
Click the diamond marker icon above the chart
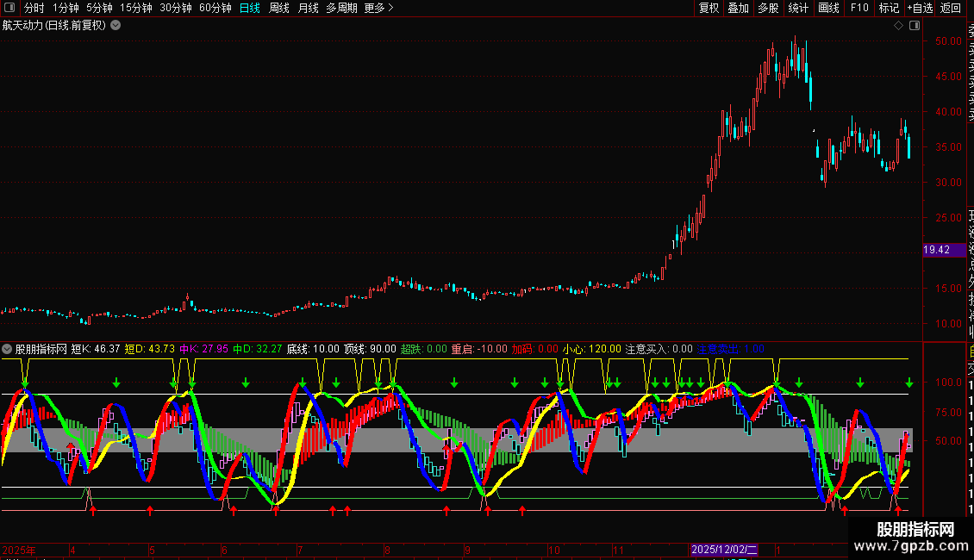(x=899, y=25)
